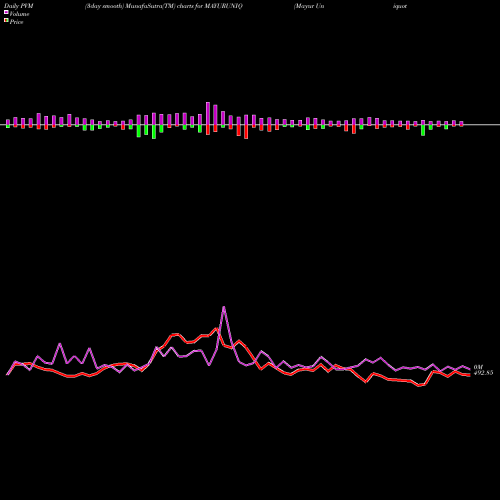
Task: Click the peak of the magenta volume line
Action: click(224, 307)
